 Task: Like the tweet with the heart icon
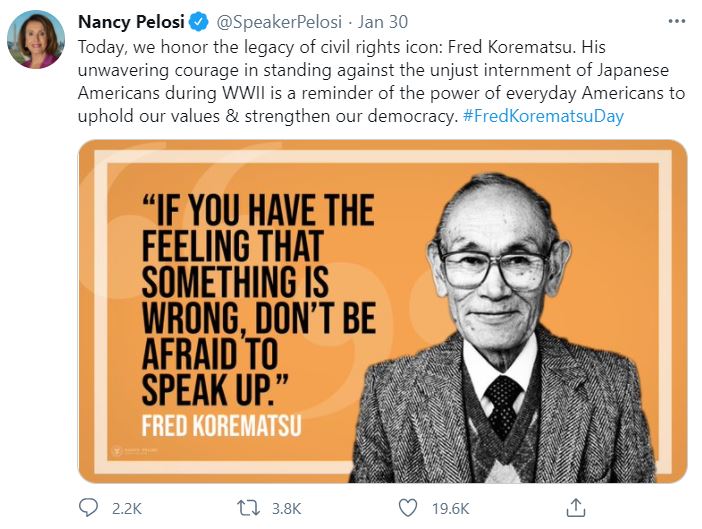click(x=408, y=508)
